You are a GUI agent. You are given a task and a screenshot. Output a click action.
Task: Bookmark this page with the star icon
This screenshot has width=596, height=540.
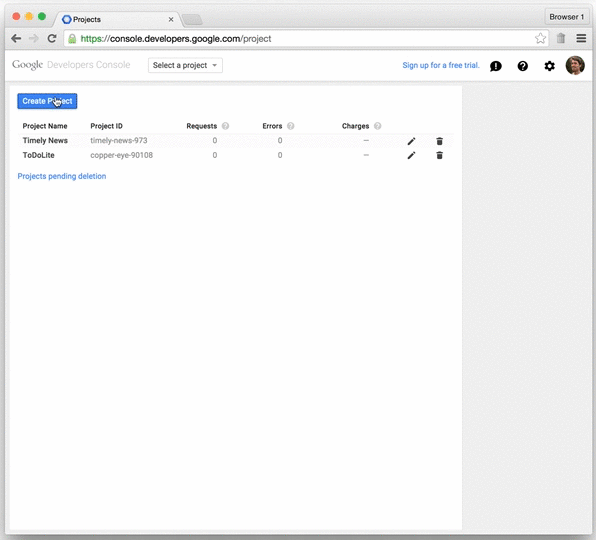point(541,38)
